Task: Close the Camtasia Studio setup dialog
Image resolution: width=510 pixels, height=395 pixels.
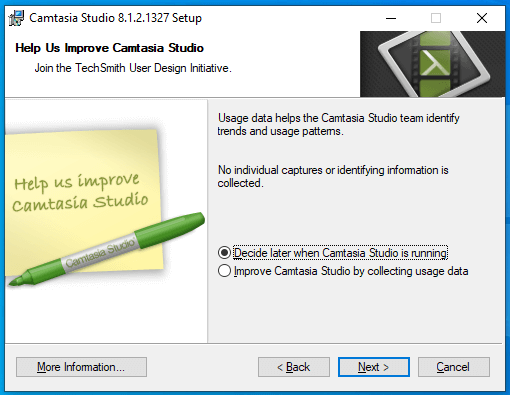Action: [482, 18]
